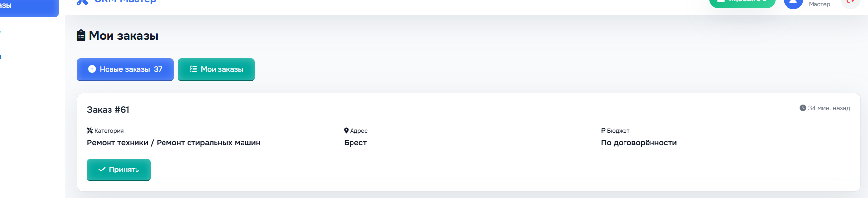Viewport: 868px width, 198px height.
Task: Click the CRM Мастер tools logo icon
Action: [82, 2]
